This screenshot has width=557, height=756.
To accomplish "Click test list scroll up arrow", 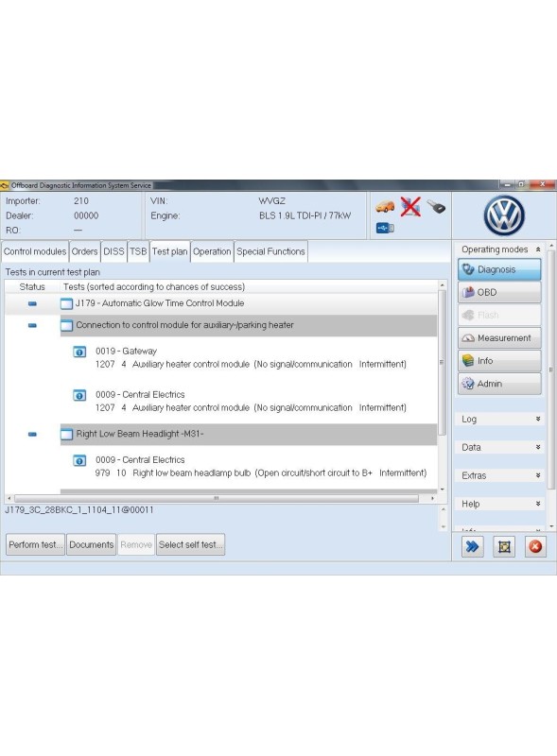I will [443, 285].
